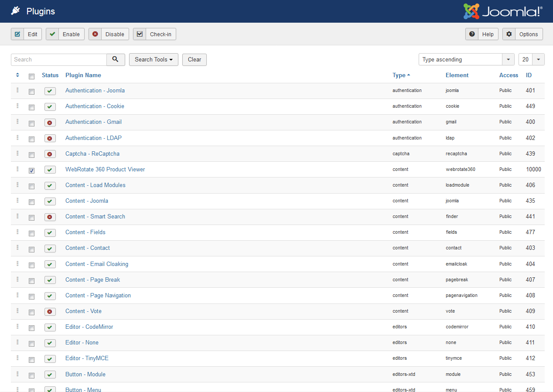Toggle status icon for Content - Joomla
The width and height of the screenshot is (553, 392).
click(50, 201)
